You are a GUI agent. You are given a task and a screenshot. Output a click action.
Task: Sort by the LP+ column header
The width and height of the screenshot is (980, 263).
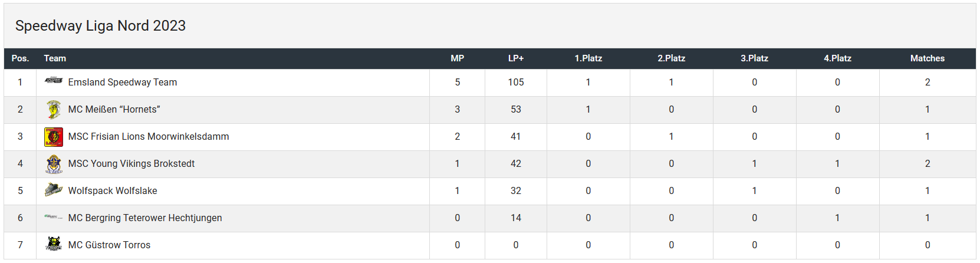(x=516, y=58)
